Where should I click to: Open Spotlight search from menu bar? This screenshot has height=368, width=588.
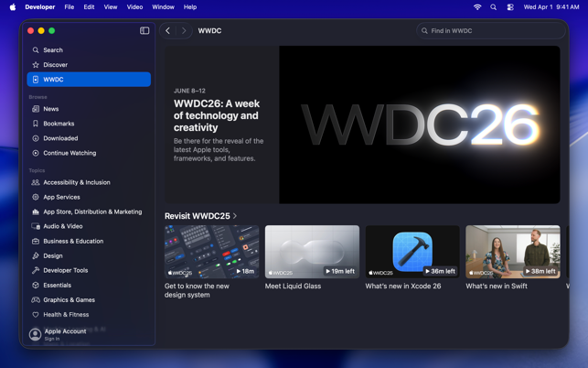(494, 7)
